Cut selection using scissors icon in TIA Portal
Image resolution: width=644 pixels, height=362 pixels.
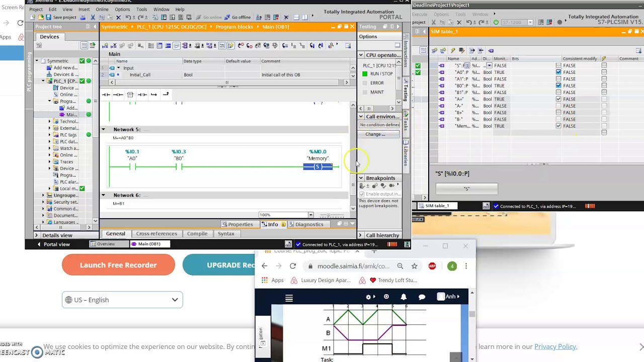pos(93,17)
